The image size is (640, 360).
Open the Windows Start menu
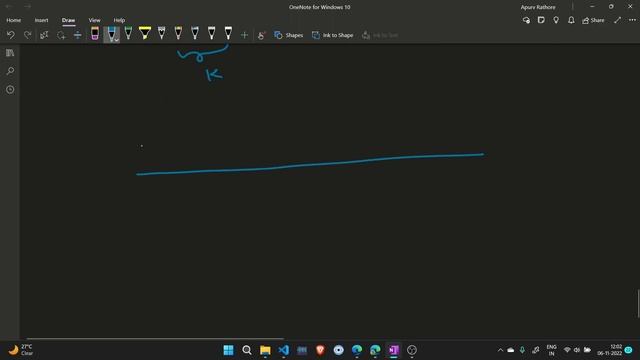click(229, 350)
